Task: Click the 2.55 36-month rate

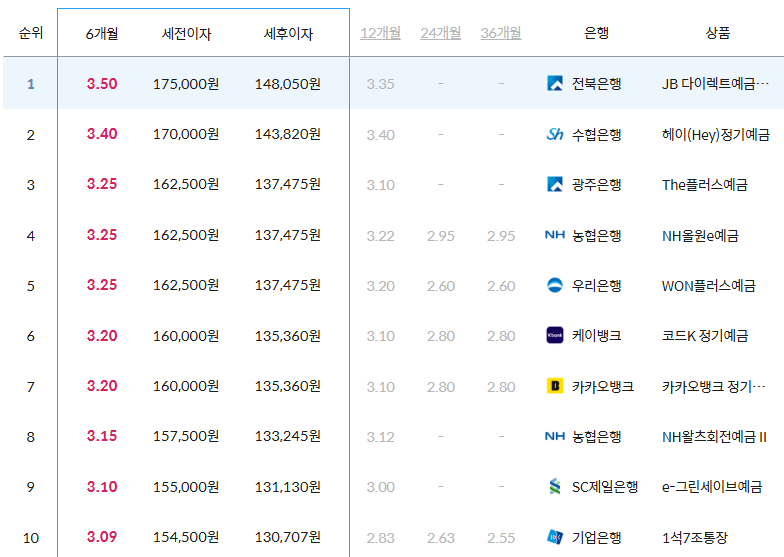Action: [501, 538]
